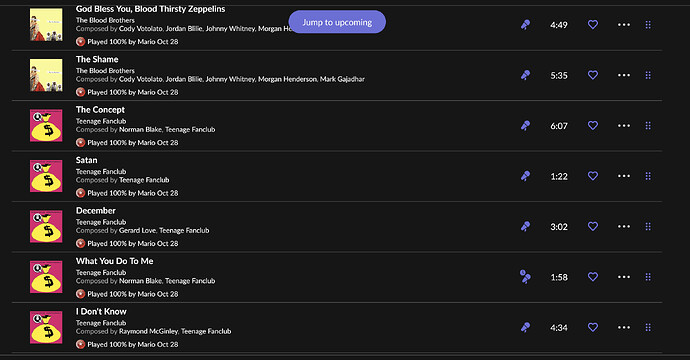Open The Blood Brothers artist under The Shame
Screen dimensions: 690x360
click(105, 70)
